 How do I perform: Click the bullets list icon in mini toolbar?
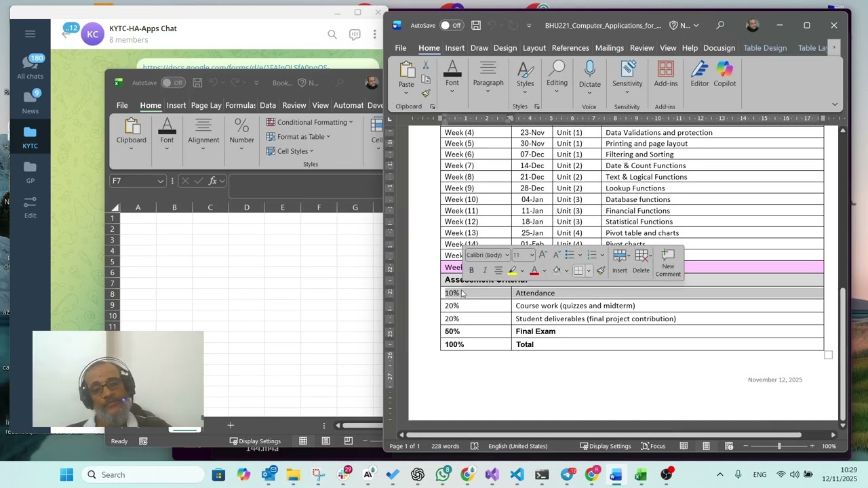pyautogui.click(x=570, y=255)
